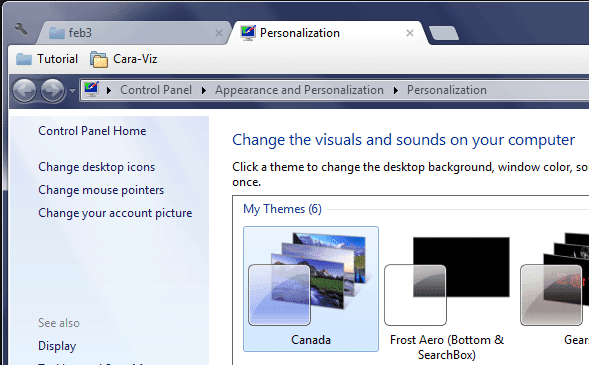Open the Cara-Viz bookmark folder
Image resolution: width=589 pixels, height=365 pixels.
(124, 59)
